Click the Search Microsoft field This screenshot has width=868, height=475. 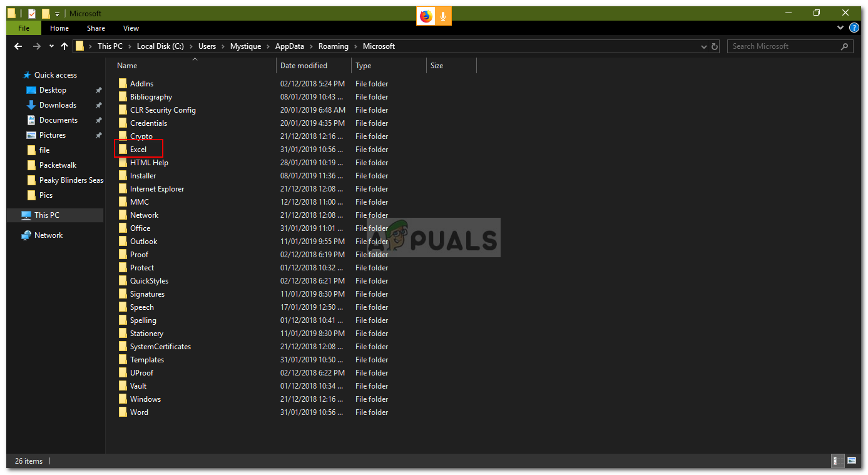790,46
